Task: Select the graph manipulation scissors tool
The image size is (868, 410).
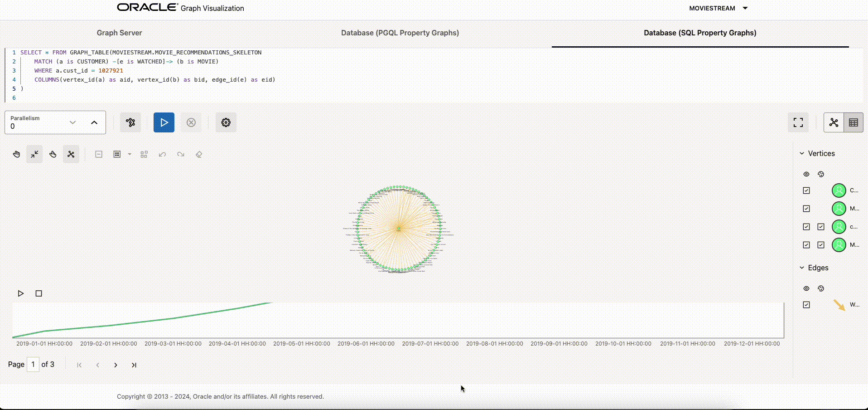Action: coord(71,154)
